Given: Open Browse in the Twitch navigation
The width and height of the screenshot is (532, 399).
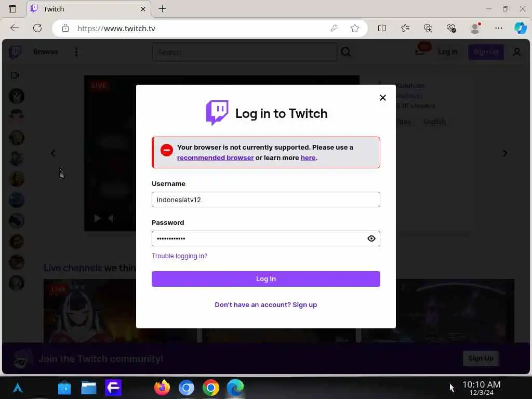Looking at the screenshot, I should pyautogui.click(x=46, y=51).
